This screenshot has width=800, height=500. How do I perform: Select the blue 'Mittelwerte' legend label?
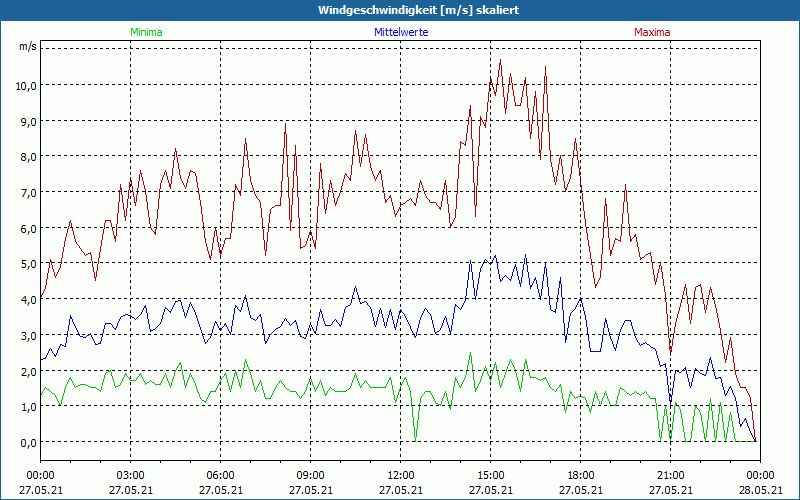click(x=401, y=32)
